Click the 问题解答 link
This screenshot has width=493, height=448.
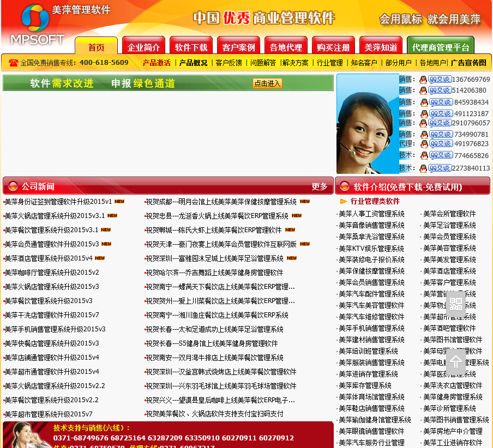coord(263,63)
